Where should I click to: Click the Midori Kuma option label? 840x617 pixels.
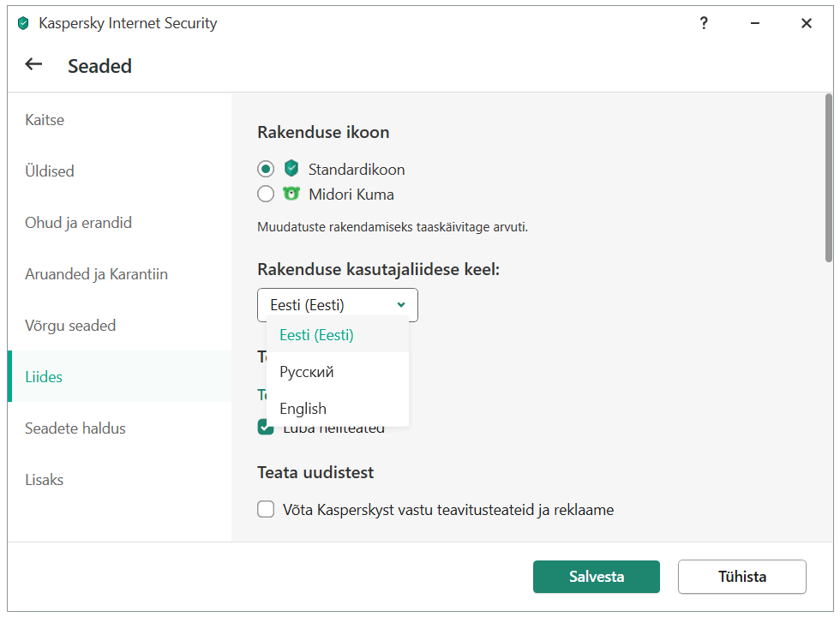(x=351, y=194)
